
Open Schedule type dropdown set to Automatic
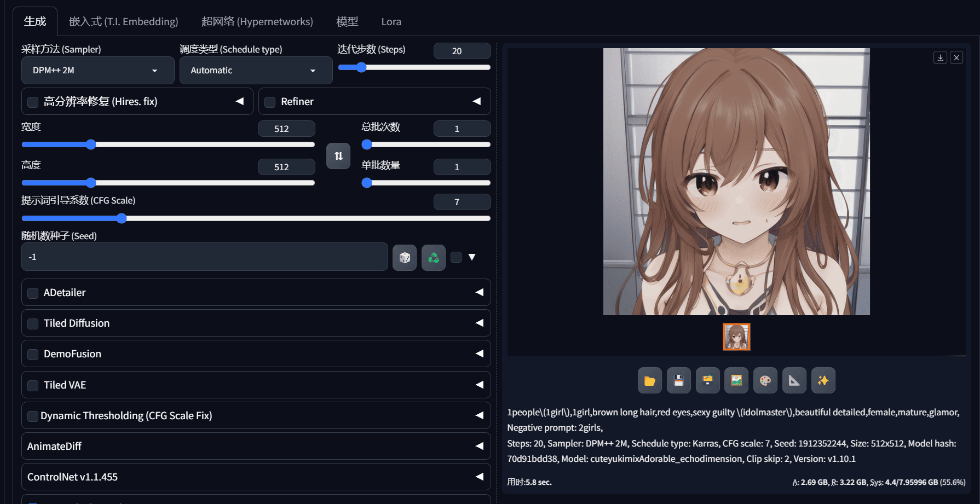(x=256, y=71)
